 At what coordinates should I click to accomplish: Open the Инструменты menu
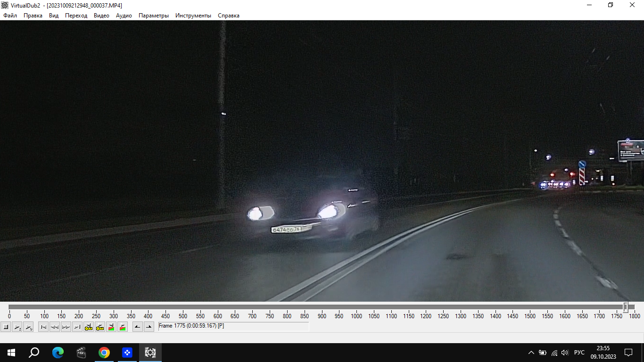[x=193, y=16]
